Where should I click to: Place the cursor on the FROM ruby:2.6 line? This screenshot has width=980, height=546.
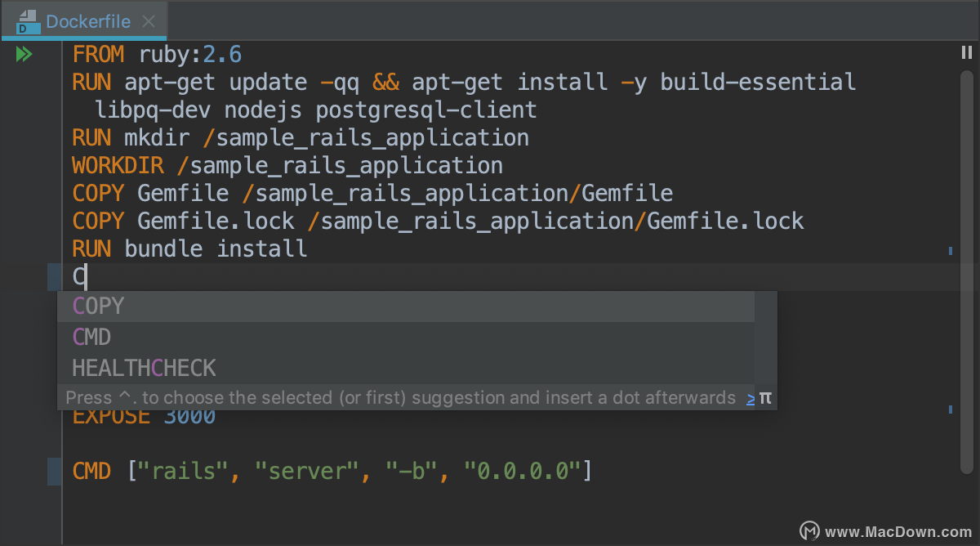(x=157, y=55)
